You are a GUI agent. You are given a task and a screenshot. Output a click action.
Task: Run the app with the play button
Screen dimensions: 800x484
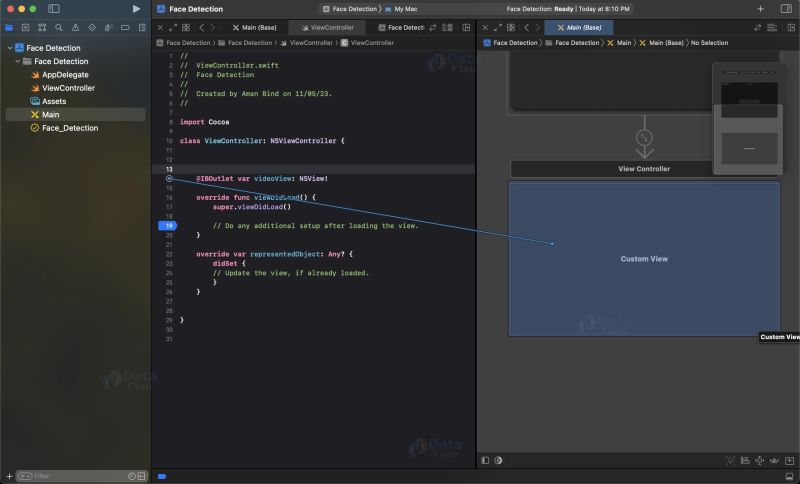[x=136, y=9]
